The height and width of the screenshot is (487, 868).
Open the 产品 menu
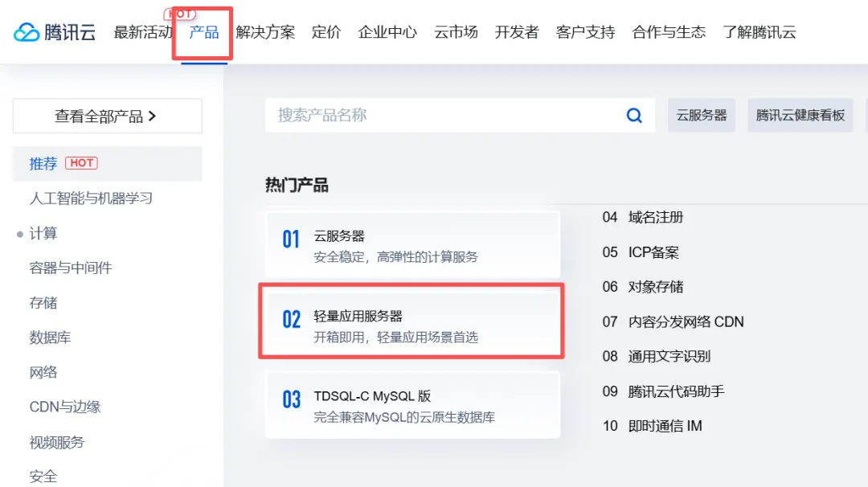click(203, 32)
